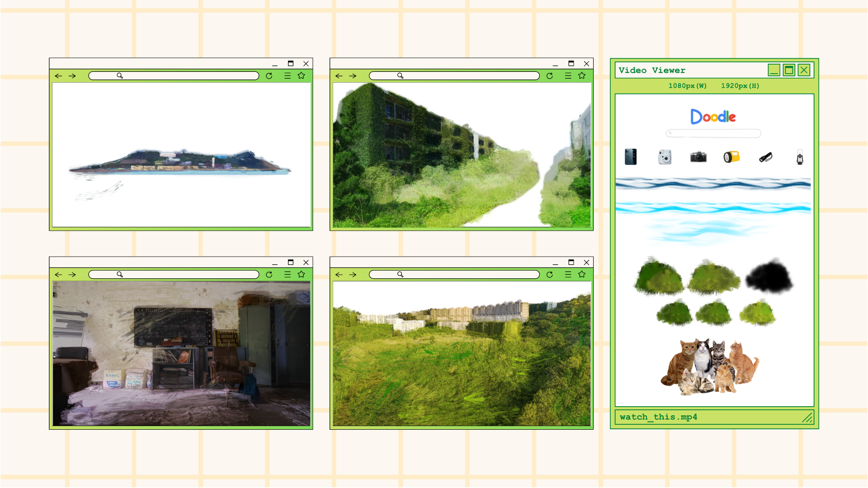Viewport: 868px width, 488px height.
Task: Click the back arrow in island browser window
Action: 58,76
